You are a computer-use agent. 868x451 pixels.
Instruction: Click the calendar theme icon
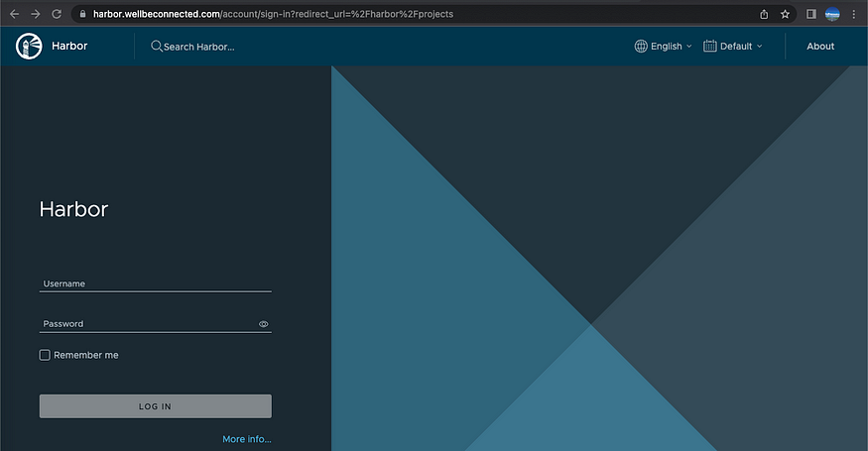click(709, 46)
